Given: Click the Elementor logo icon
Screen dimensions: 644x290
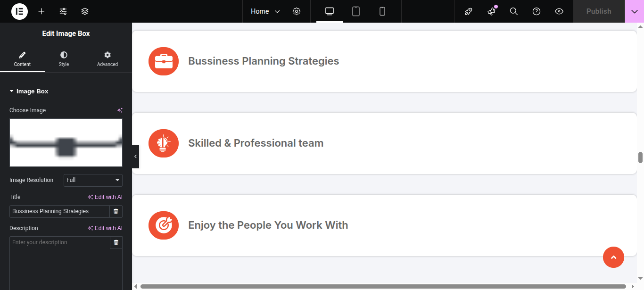Looking at the screenshot, I should pyautogui.click(x=19, y=11).
